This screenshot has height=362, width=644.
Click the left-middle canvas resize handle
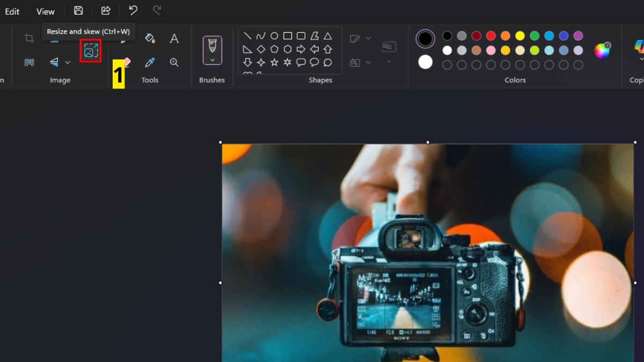pyautogui.click(x=221, y=283)
